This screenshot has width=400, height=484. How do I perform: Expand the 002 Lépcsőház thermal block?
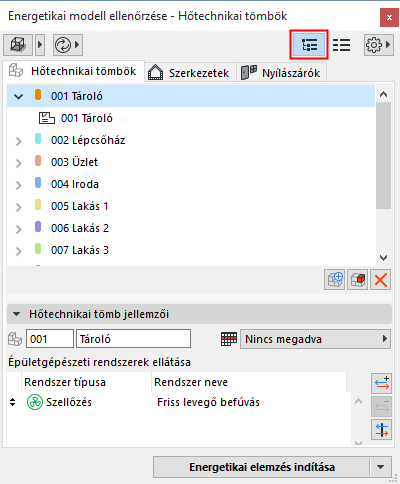[x=19, y=141]
